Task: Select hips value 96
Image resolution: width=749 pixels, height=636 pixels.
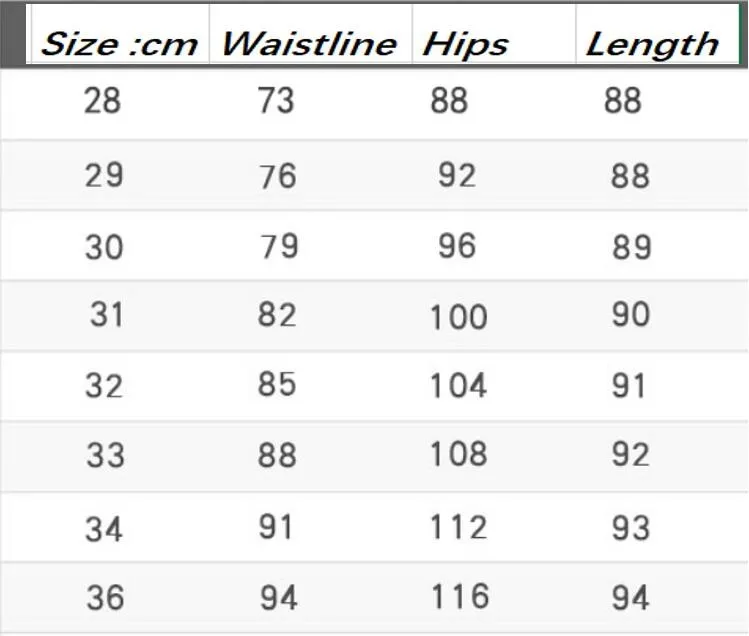Action: (457, 246)
